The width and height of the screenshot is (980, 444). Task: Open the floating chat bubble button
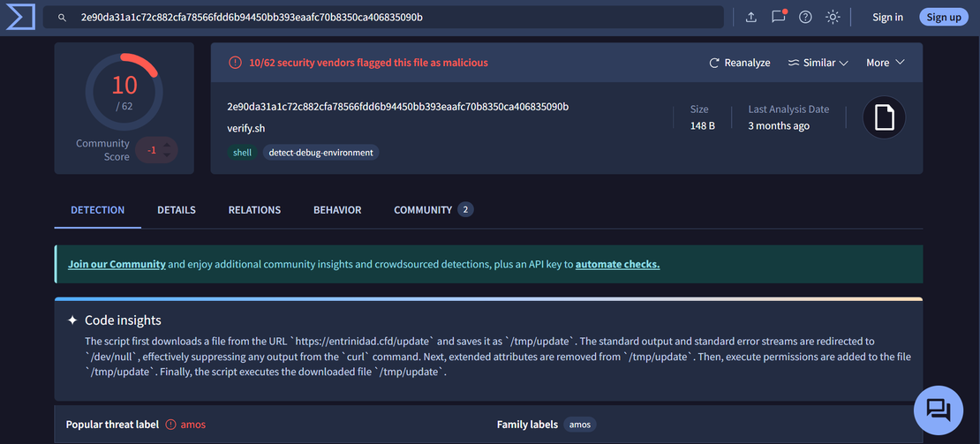point(939,410)
